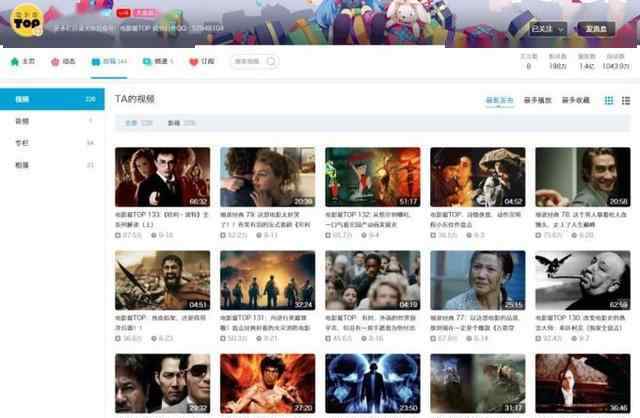Open the black-and-white cigar man thumbnail
The width and height of the screenshot is (640, 418).
[583, 280]
